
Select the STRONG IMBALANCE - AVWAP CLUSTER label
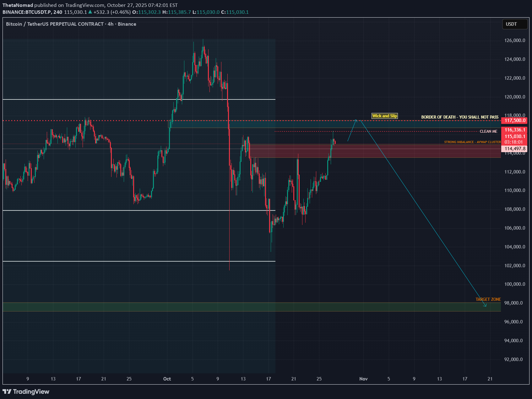[x=472, y=142]
